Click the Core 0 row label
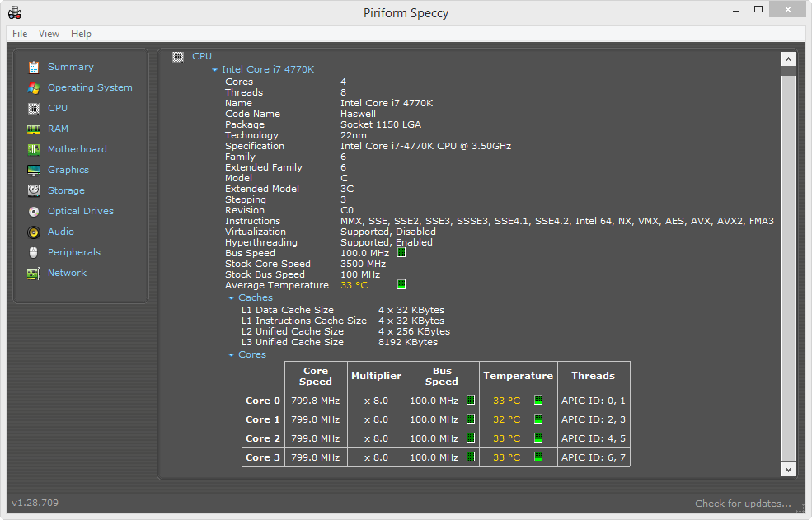This screenshot has width=812, height=520. point(263,401)
